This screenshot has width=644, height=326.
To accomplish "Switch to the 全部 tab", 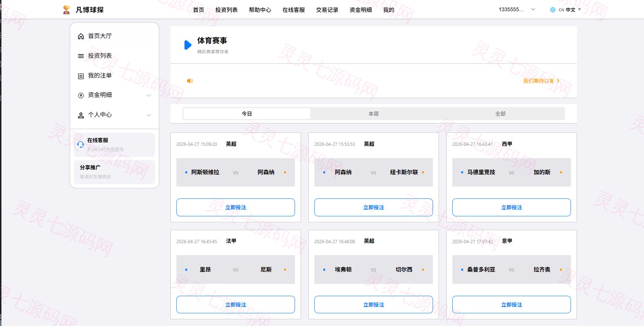I will (500, 114).
